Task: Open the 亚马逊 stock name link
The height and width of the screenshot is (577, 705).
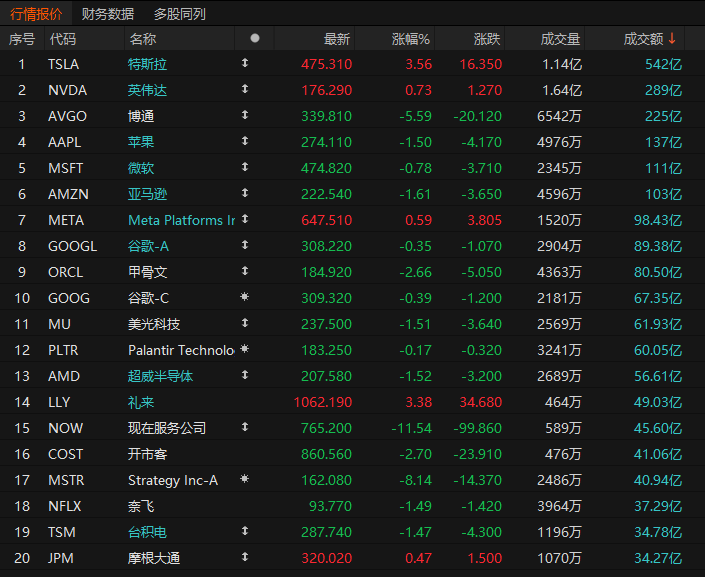Action: (x=147, y=194)
